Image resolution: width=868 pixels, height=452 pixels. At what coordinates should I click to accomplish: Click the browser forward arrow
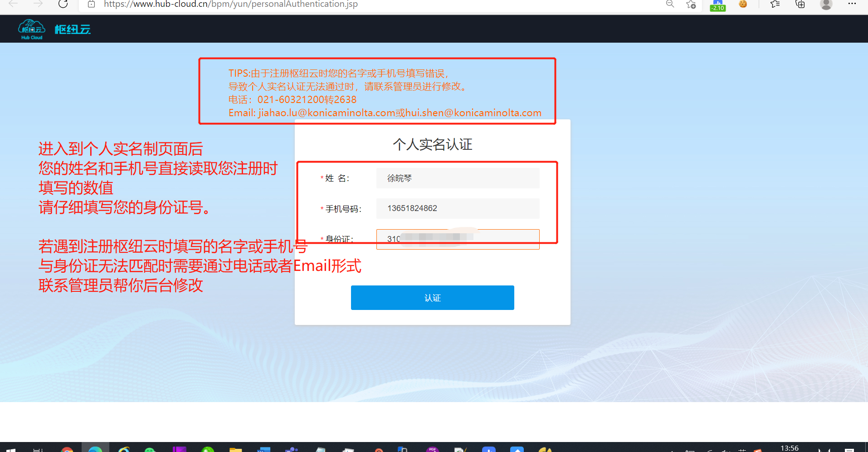click(38, 4)
